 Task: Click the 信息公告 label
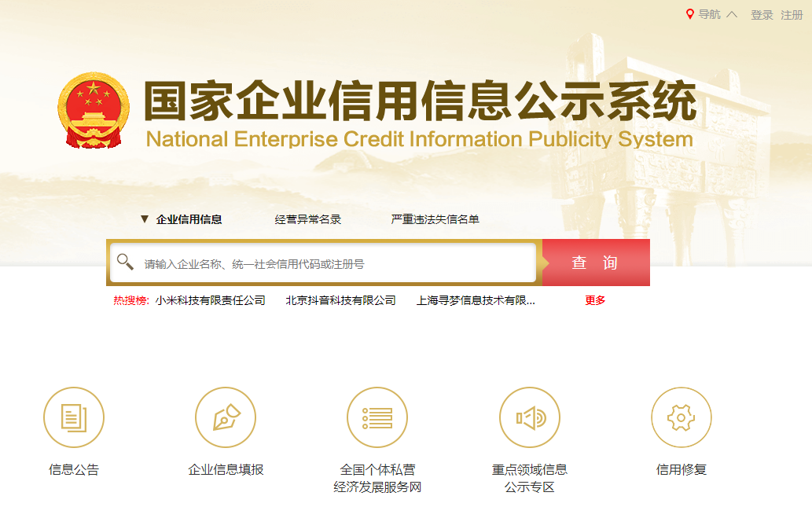74,469
